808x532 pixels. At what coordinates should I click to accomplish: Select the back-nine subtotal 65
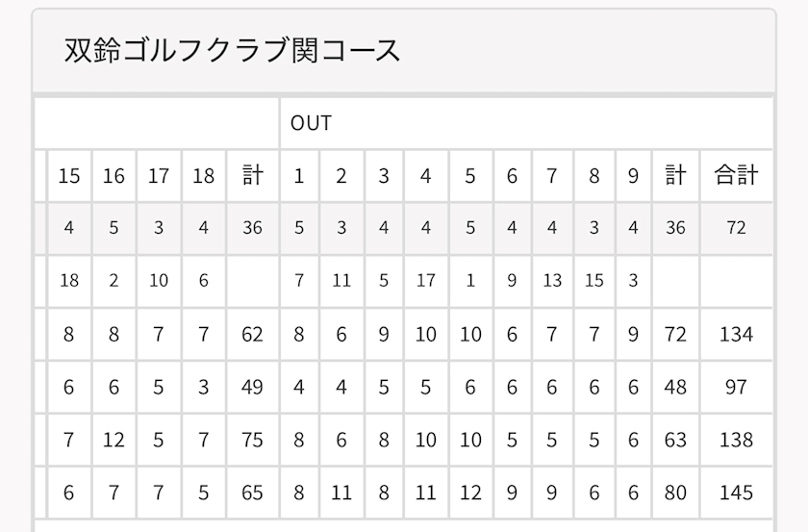(x=252, y=493)
